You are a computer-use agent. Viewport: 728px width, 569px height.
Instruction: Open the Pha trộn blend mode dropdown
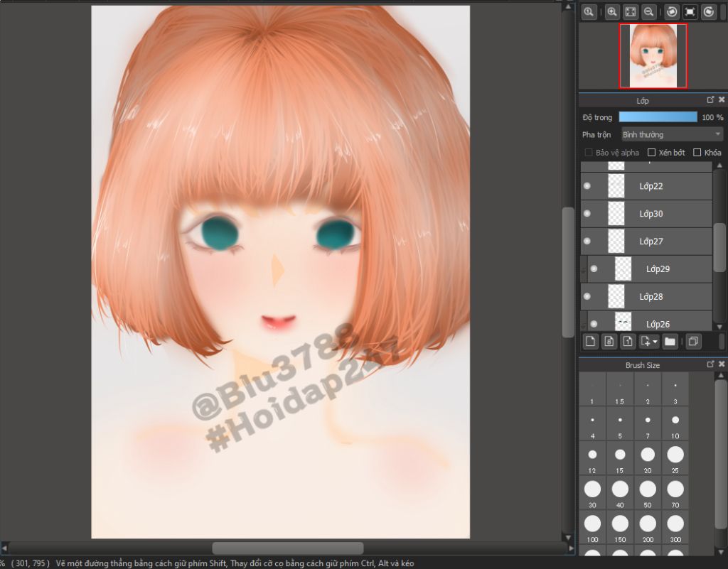point(672,134)
